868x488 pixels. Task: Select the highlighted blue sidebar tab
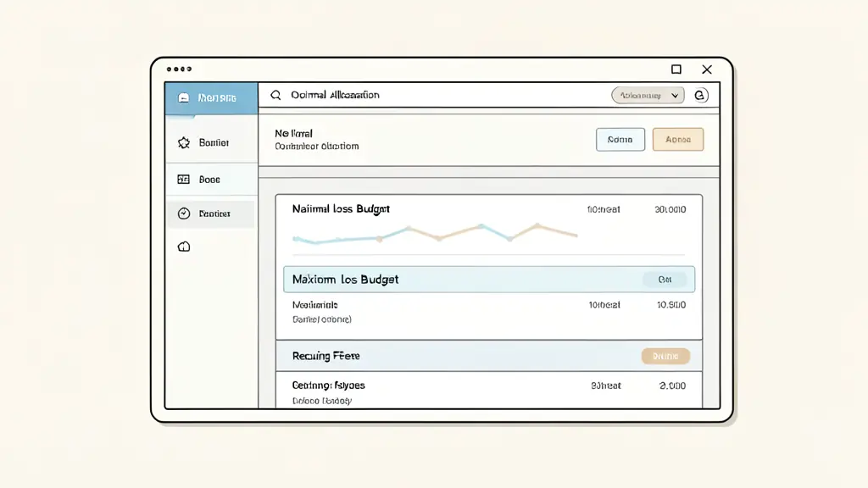[211, 98]
